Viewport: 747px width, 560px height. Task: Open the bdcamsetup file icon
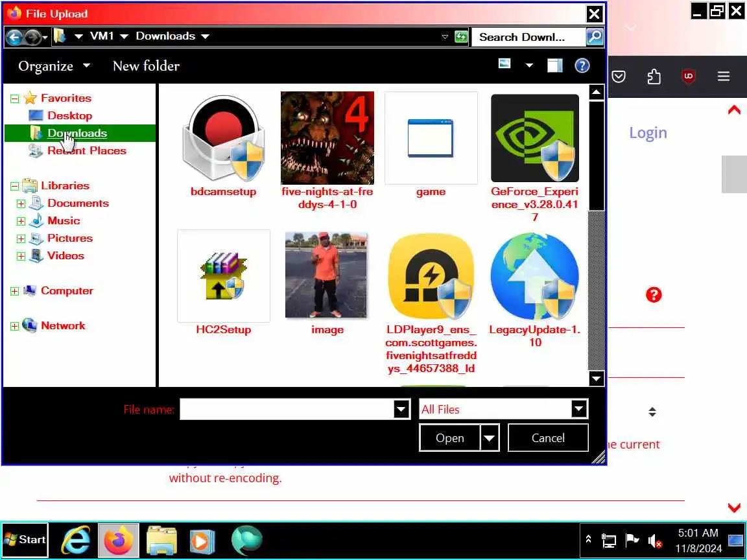tap(223, 138)
